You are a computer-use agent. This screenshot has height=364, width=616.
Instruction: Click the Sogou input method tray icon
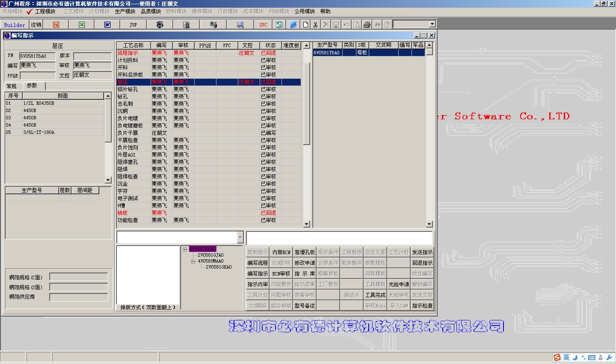(557, 358)
